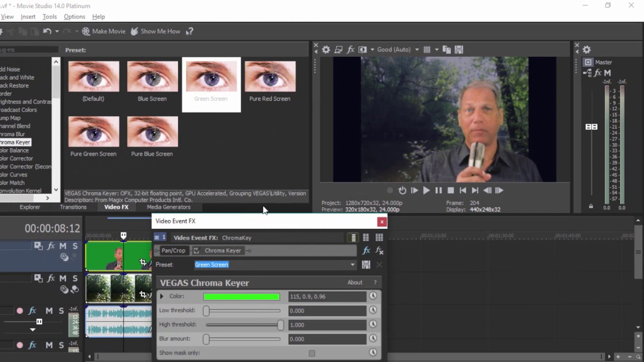Uncheck the Chroma Keyer effect checkbox
The width and height of the screenshot is (644, 362).
pyautogui.click(x=196, y=250)
